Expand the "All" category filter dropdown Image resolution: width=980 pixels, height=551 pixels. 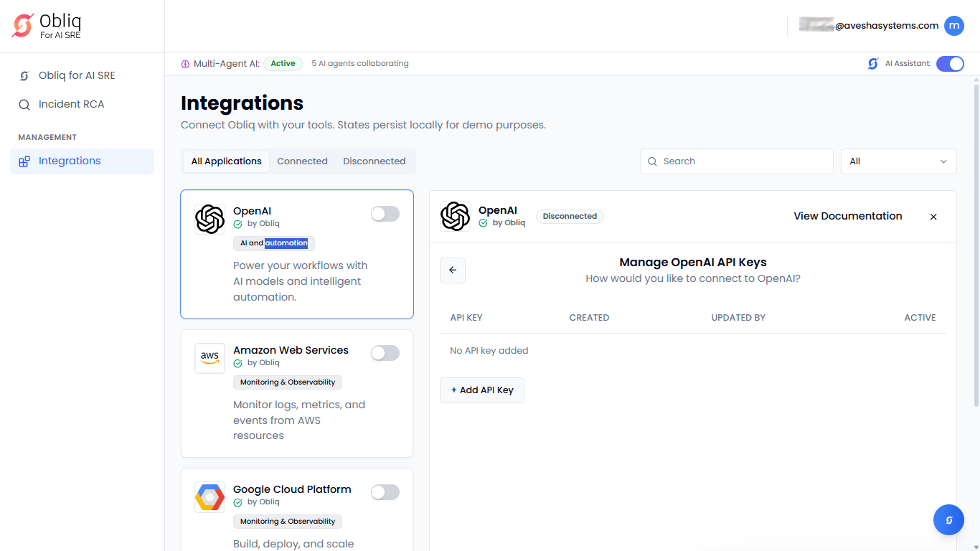click(x=898, y=161)
